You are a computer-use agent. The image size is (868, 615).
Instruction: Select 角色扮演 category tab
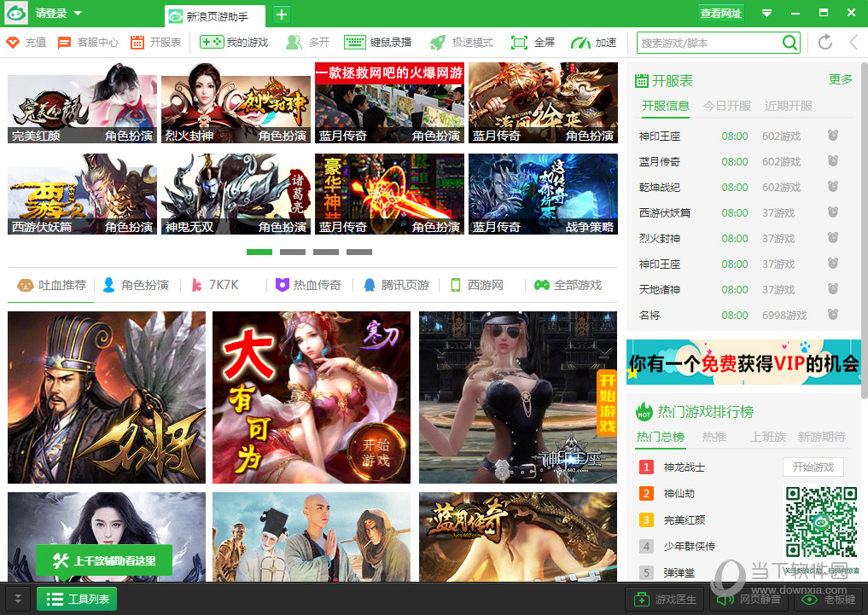tap(136, 285)
